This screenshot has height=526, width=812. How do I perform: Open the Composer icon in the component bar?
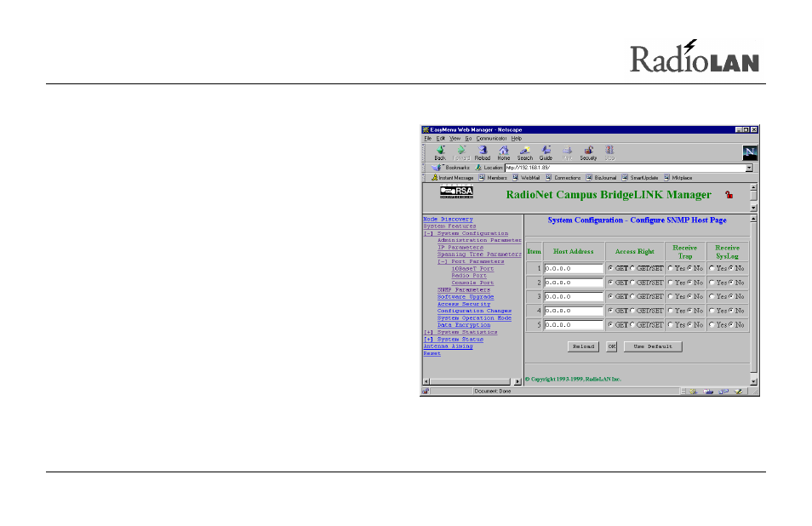coord(739,392)
